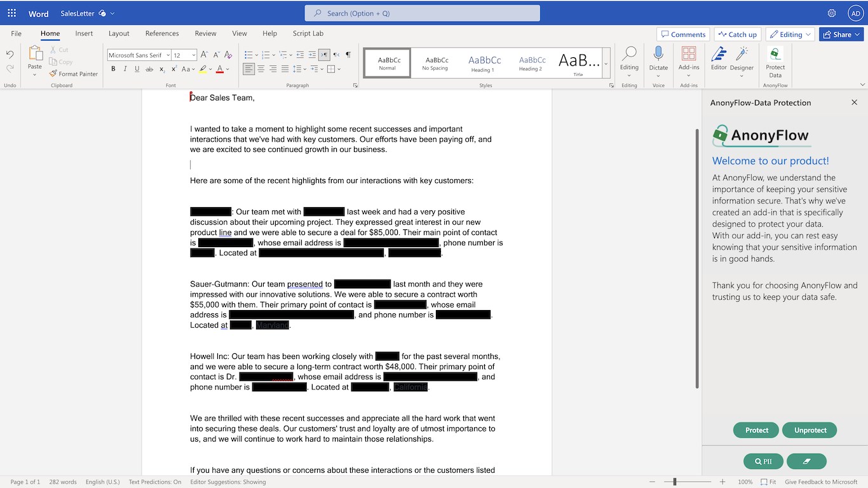Open the Comments pane
The image size is (868, 488).
(683, 34)
